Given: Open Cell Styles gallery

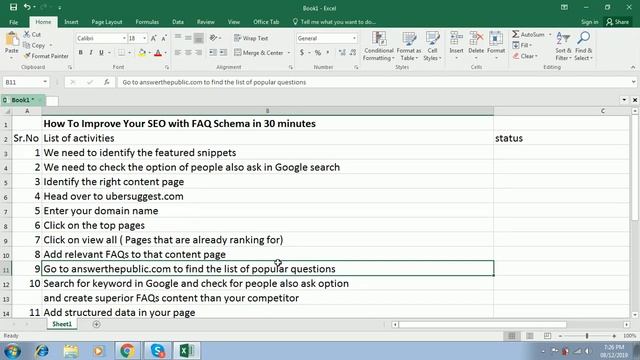Looking at the screenshot, I should (x=432, y=46).
